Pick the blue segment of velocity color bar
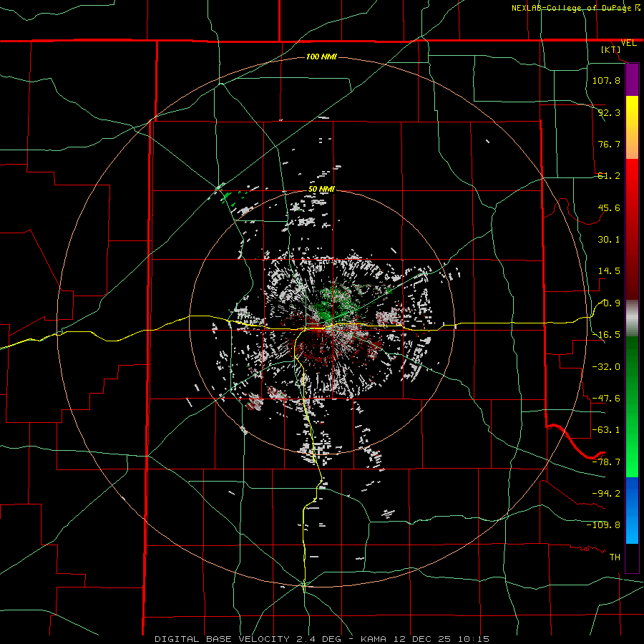The height and width of the screenshot is (644, 644). [632, 510]
